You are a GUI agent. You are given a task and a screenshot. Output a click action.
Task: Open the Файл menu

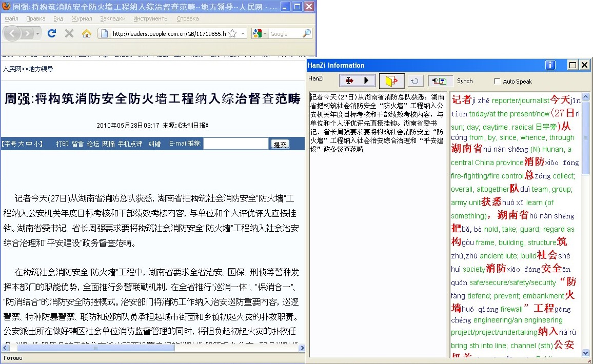(11, 18)
